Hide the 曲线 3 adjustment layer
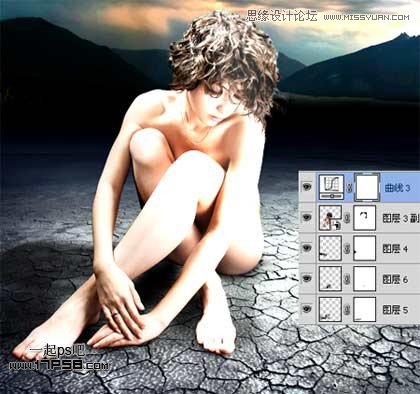Image resolution: width=420 pixels, height=394 pixels. [307, 187]
